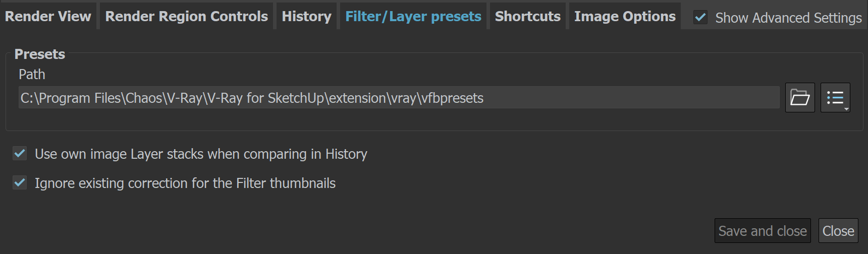868x254 pixels.
Task: Click the presets list menu icon
Action: pos(835,97)
